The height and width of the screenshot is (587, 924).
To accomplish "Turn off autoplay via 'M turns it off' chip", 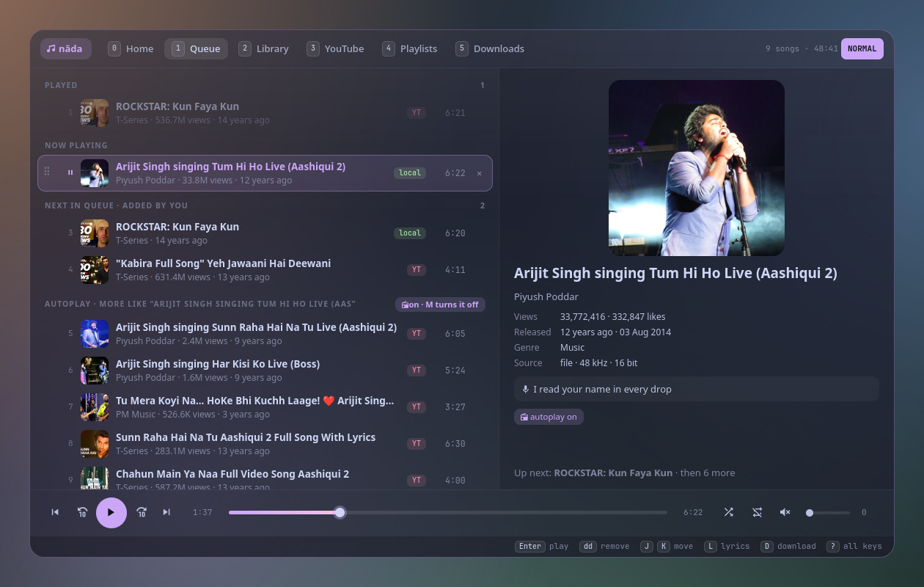I will [x=440, y=305].
